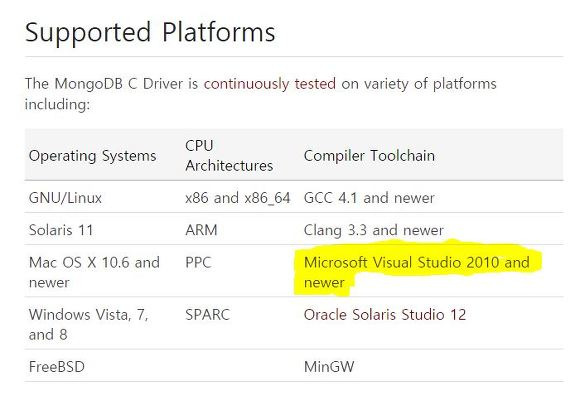This screenshot has height=400, width=580.
Task: Click the PPC architecture cell
Action: (x=198, y=262)
